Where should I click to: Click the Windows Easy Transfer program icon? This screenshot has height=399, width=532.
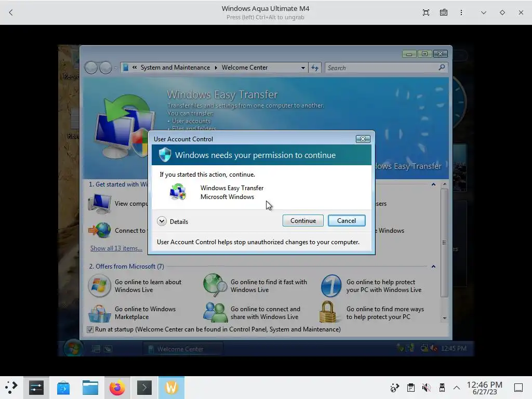coord(178,192)
